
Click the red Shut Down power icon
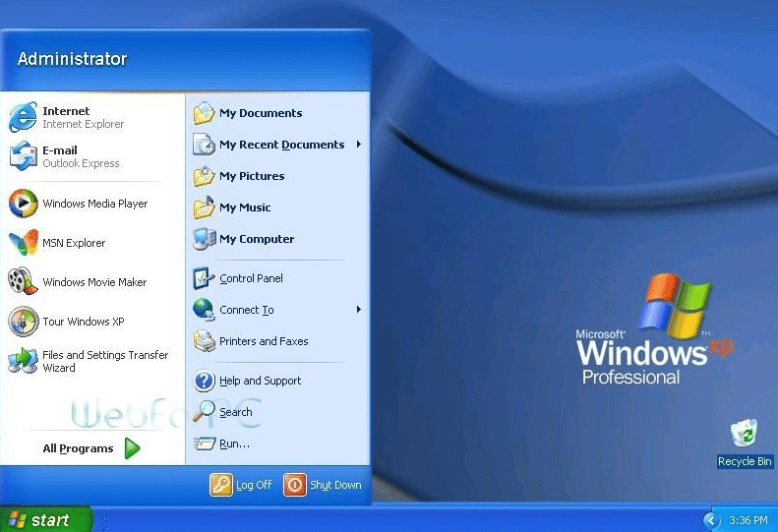295,485
